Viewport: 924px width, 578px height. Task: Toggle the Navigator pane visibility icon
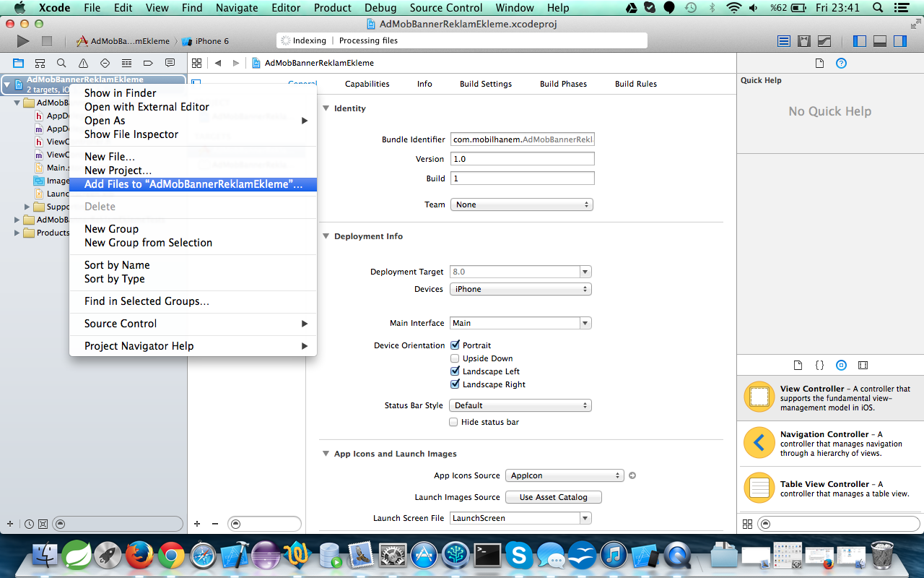[x=859, y=41]
